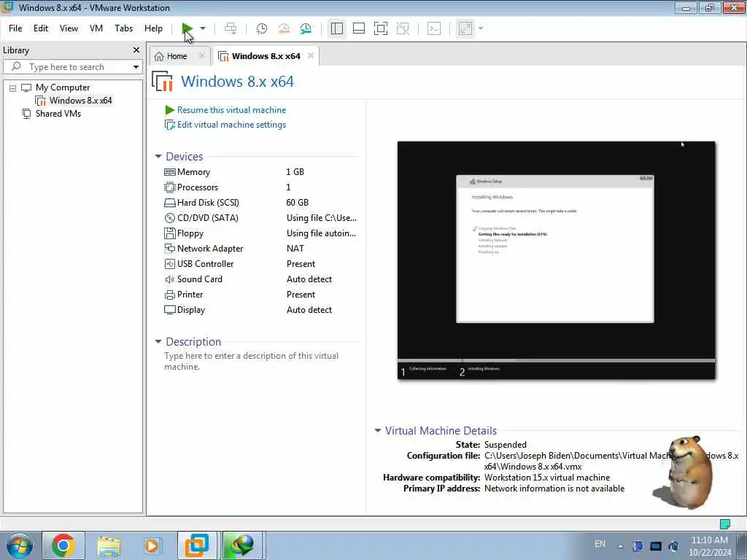This screenshot has height=560, width=747.
Task: Open the snapshot manager icon
Action: pyautogui.click(x=306, y=28)
